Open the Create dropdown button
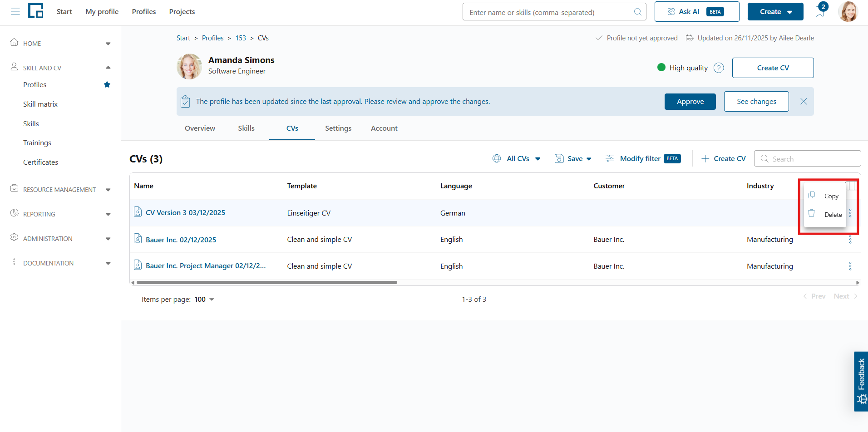This screenshot has width=868, height=432. [x=775, y=12]
